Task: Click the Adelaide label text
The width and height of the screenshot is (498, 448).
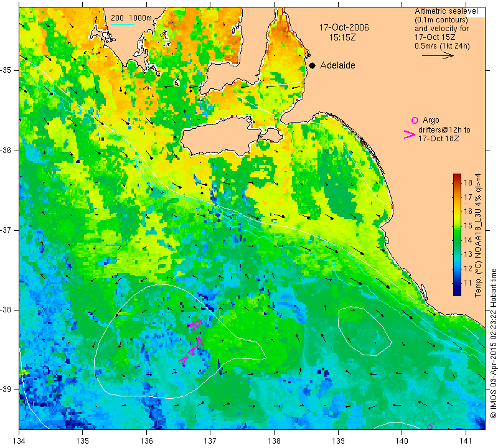Action: pos(337,65)
